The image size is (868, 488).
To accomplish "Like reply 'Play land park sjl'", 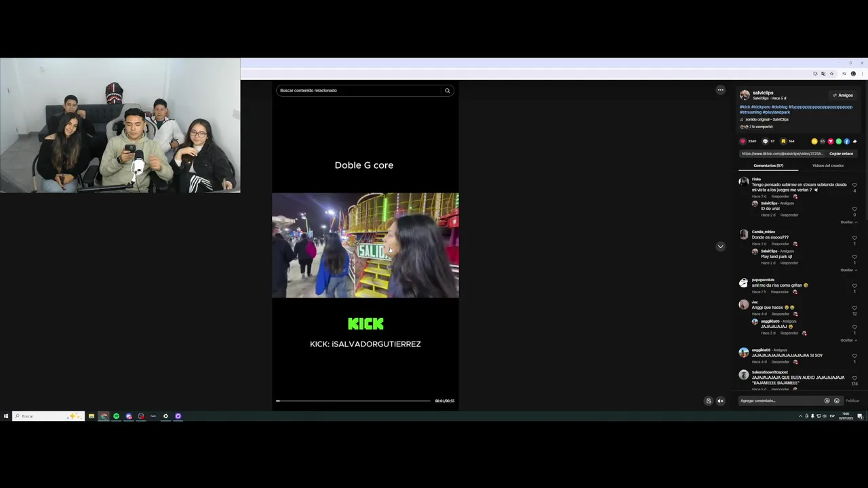I will 854,258.
